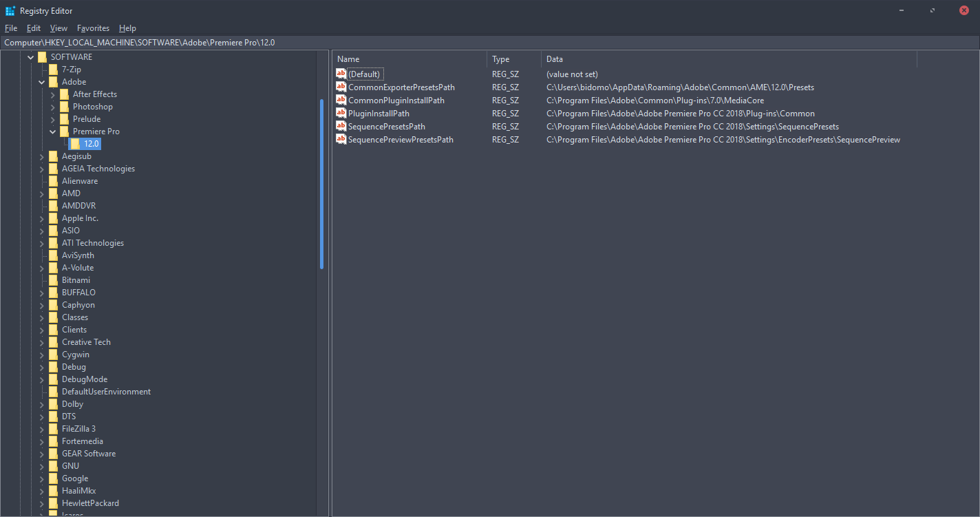This screenshot has width=980, height=517.
Task: Click the folder icon next to Photoshop key
Action: click(x=64, y=107)
